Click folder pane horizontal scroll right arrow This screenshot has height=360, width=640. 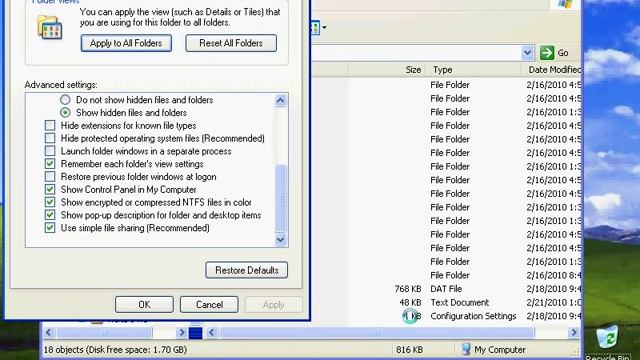(182, 333)
